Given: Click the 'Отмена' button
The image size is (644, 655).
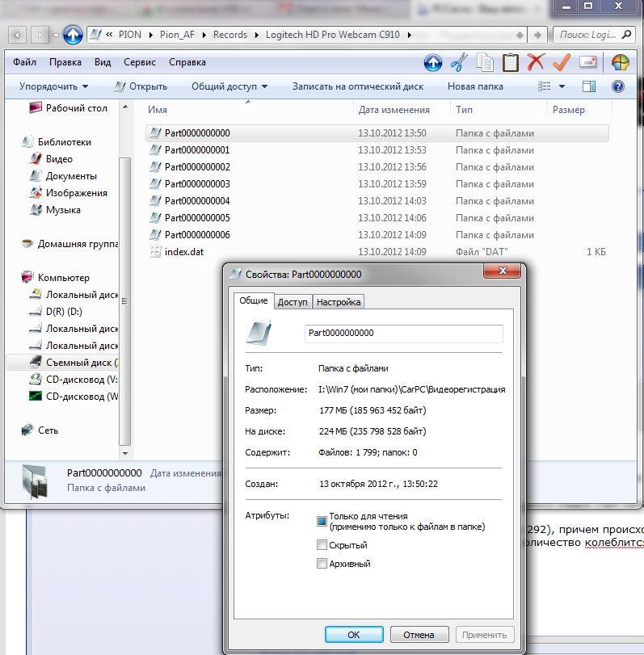Looking at the screenshot, I should pyautogui.click(x=419, y=634).
